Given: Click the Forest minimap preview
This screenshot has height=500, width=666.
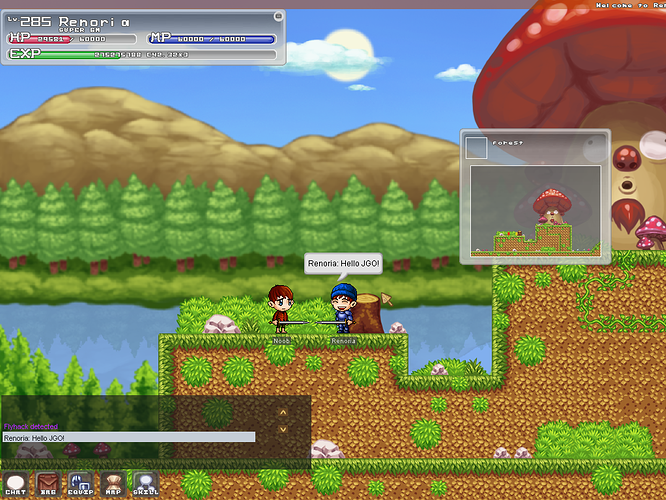Looking at the screenshot, I should click(535, 211).
